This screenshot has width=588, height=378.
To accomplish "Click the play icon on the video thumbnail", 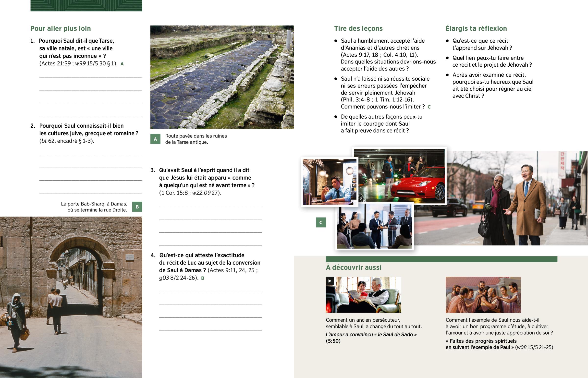I will pyautogui.click(x=330, y=281).
